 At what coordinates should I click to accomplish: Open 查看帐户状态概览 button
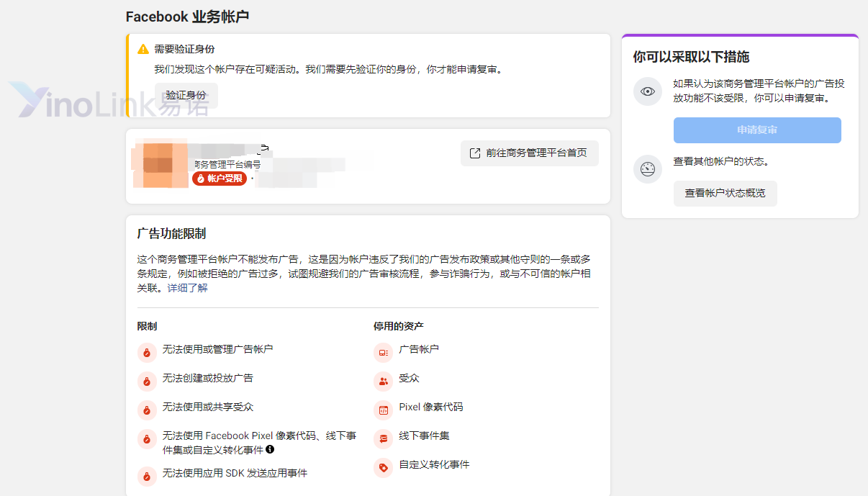pos(725,194)
